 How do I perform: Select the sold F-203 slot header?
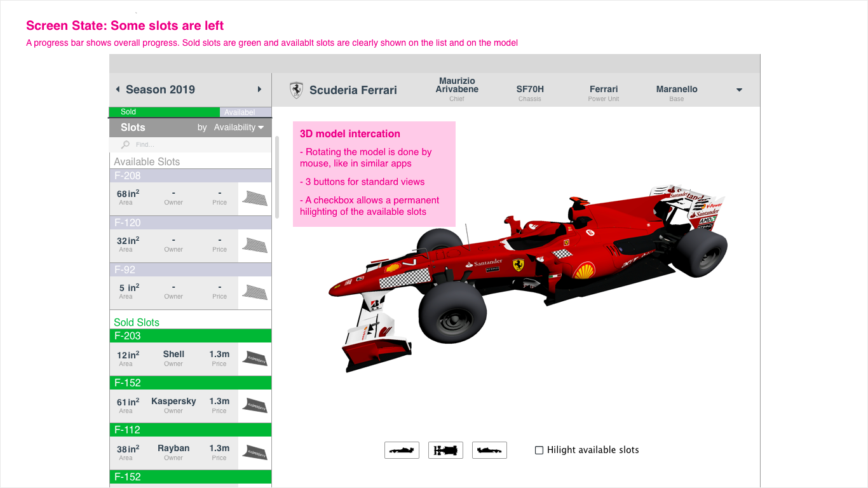tap(191, 335)
